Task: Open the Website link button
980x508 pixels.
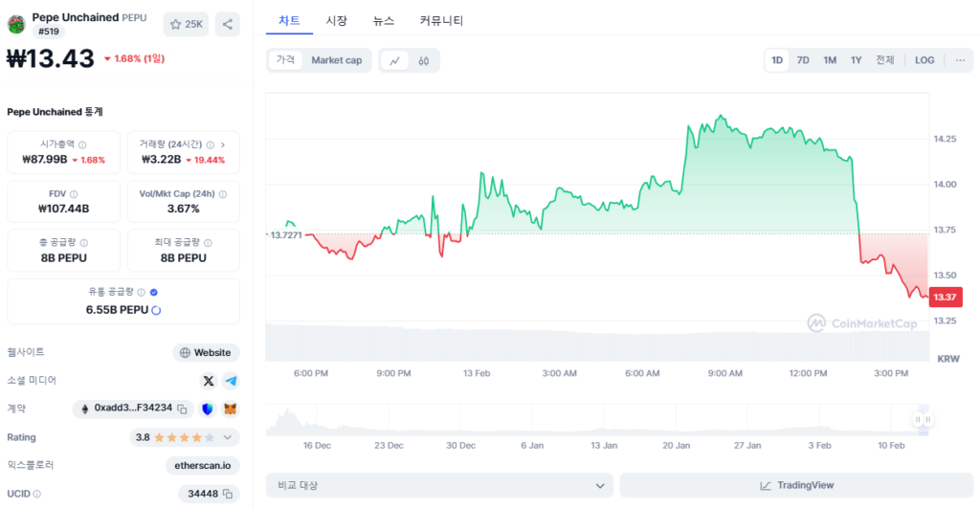Action: click(206, 352)
